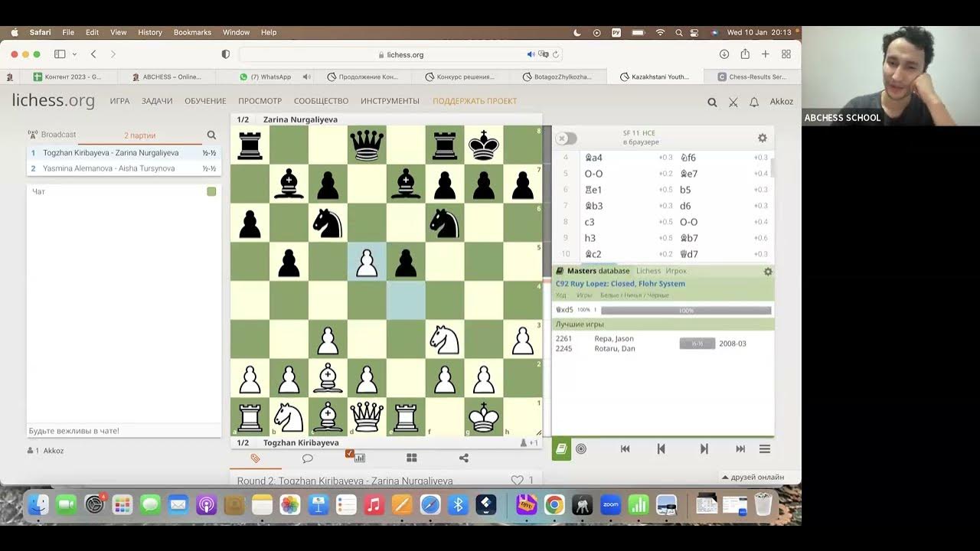Screen dimensions: 980x551
Task: Open the ИГРА menu
Action: tap(119, 101)
